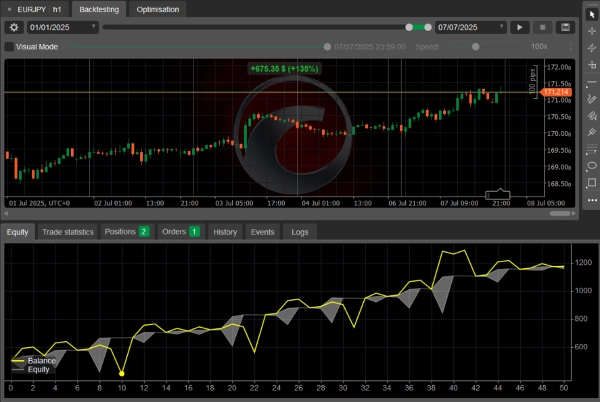Open the Logs tab
Image resolution: width=600 pixels, height=402 pixels.
[x=300, y=232]
